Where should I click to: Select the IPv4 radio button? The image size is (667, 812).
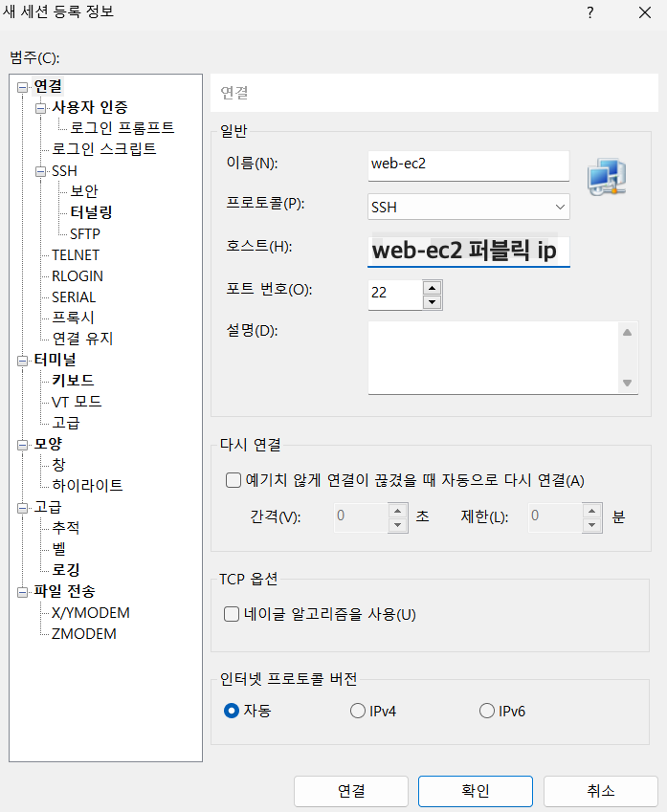(x=358, y=711)
